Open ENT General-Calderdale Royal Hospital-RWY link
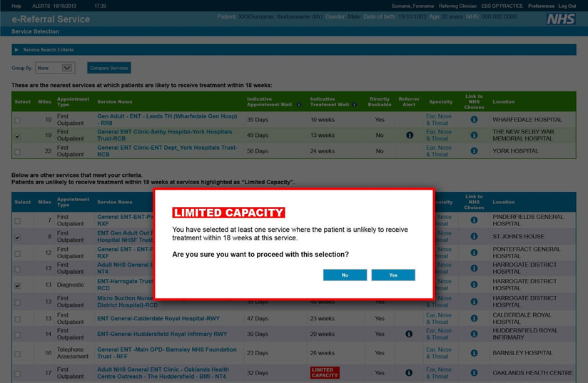 point(158,319)
